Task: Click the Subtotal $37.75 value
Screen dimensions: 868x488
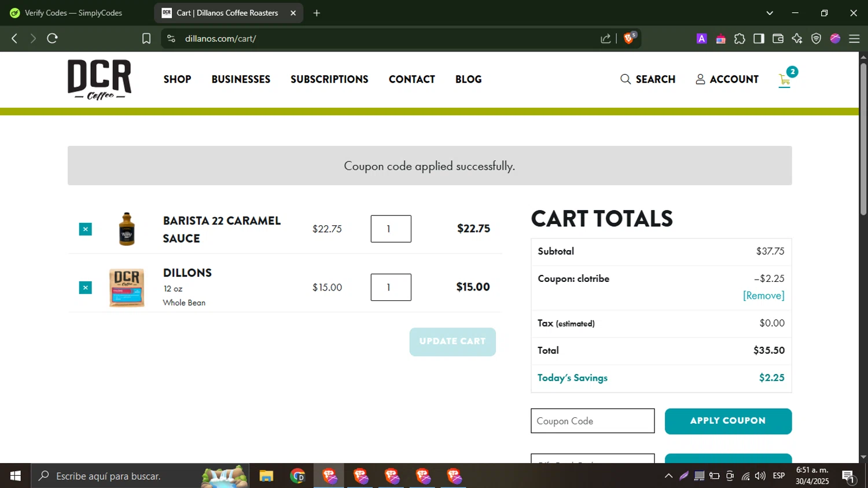Action: pyautogui.click(x=770, y=251)
